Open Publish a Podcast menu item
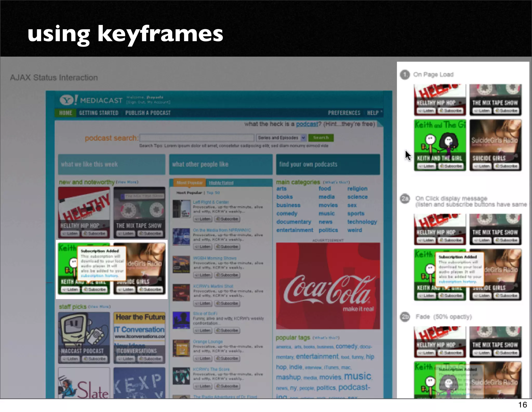 tap(148, 113)
